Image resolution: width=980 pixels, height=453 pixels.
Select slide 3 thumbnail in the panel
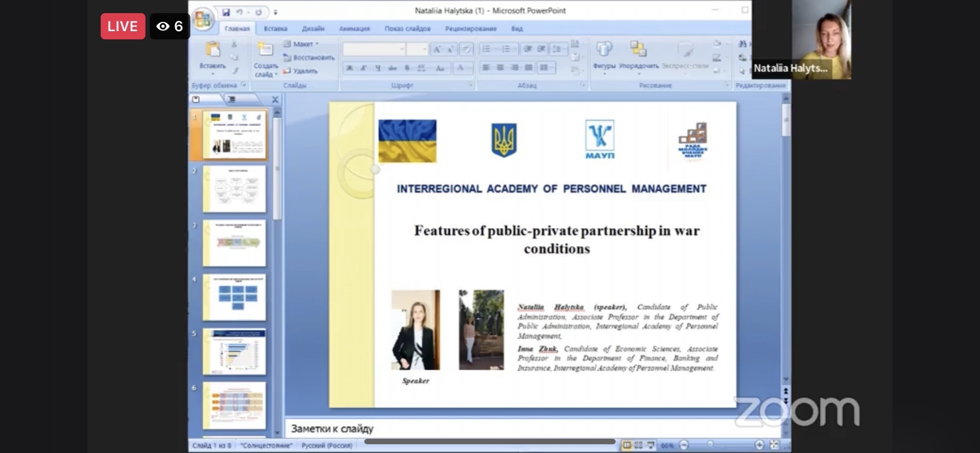click(234, 243)
